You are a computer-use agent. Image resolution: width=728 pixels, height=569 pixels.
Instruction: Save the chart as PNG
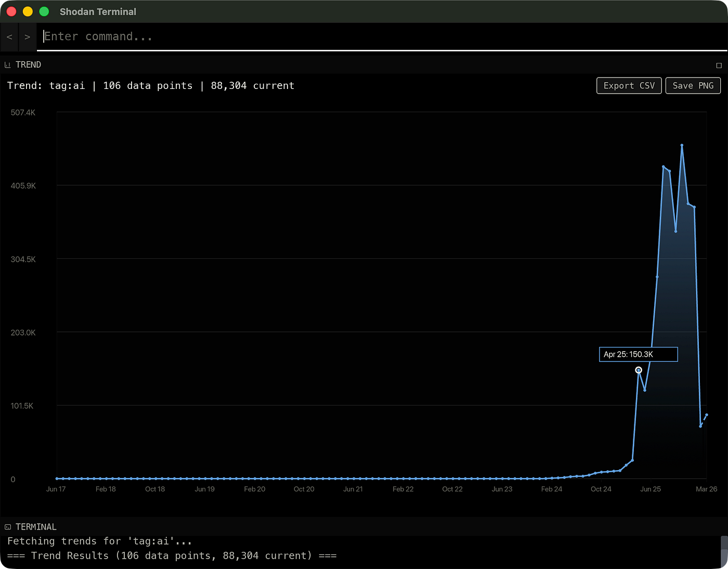tap(693, 86)
